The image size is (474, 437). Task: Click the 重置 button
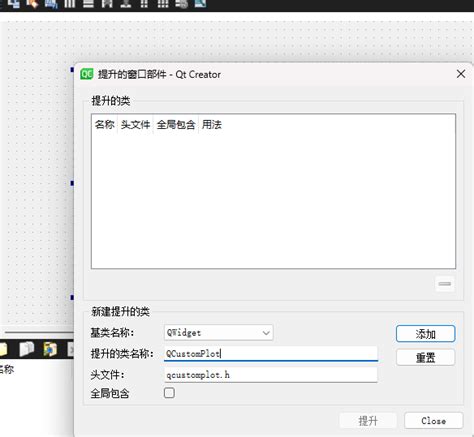point(425,358)
